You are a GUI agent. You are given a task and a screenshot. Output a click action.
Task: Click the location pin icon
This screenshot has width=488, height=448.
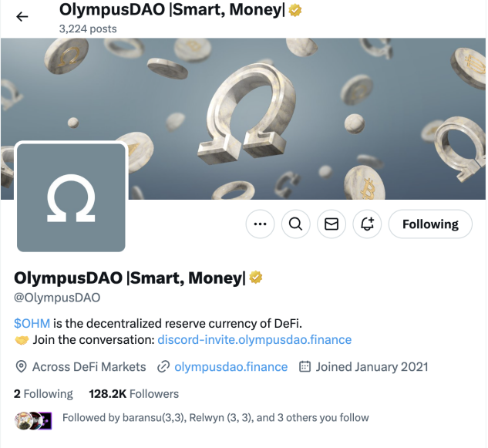click(x=21, y=367)
